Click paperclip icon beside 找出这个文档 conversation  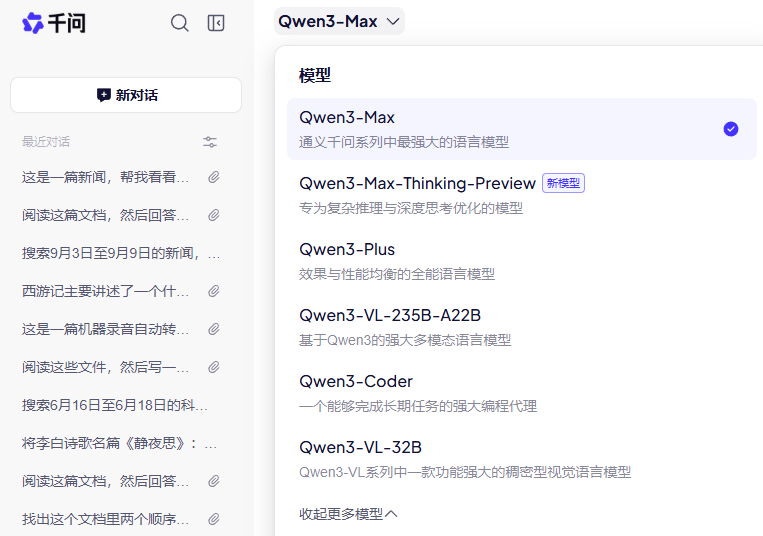[213, 519]
